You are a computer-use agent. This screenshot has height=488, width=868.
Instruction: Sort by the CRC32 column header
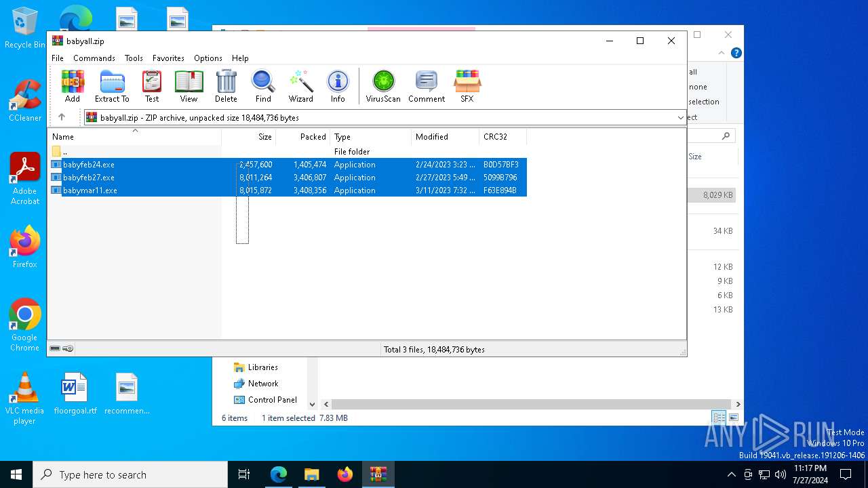(502, 137)
